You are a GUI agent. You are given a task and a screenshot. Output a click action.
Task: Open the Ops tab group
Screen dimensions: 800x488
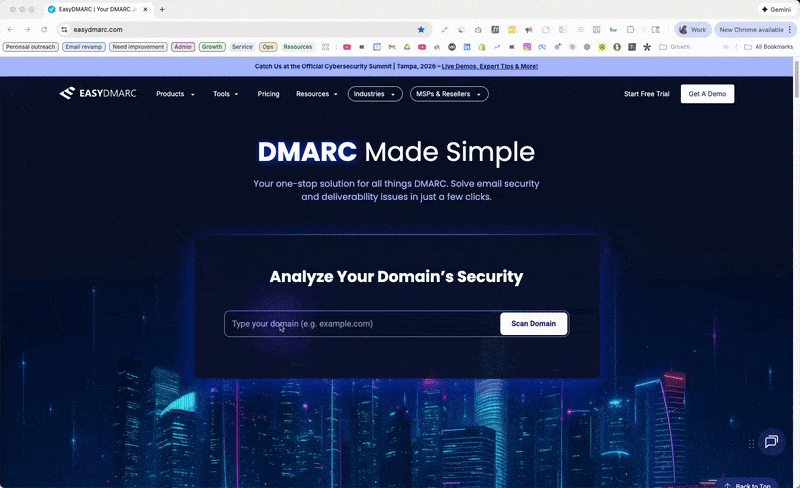click(268, 47)
